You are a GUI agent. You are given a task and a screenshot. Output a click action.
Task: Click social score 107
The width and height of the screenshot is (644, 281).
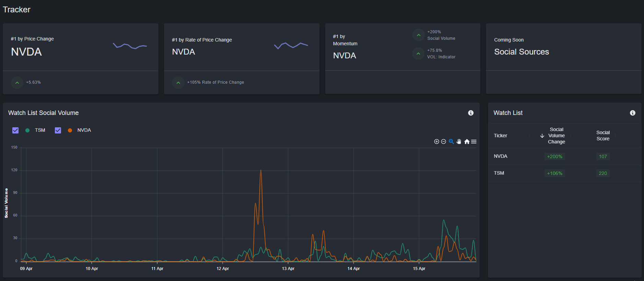(x=603, y=156)
